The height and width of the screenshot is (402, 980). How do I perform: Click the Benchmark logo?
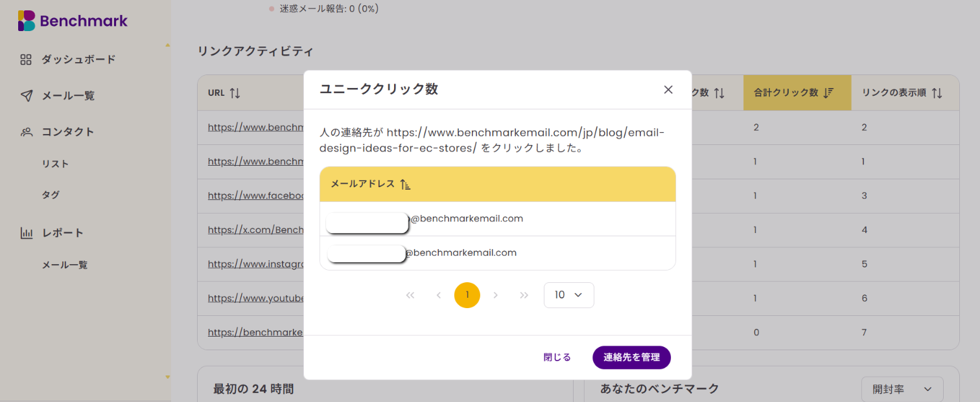coord(73,21)
